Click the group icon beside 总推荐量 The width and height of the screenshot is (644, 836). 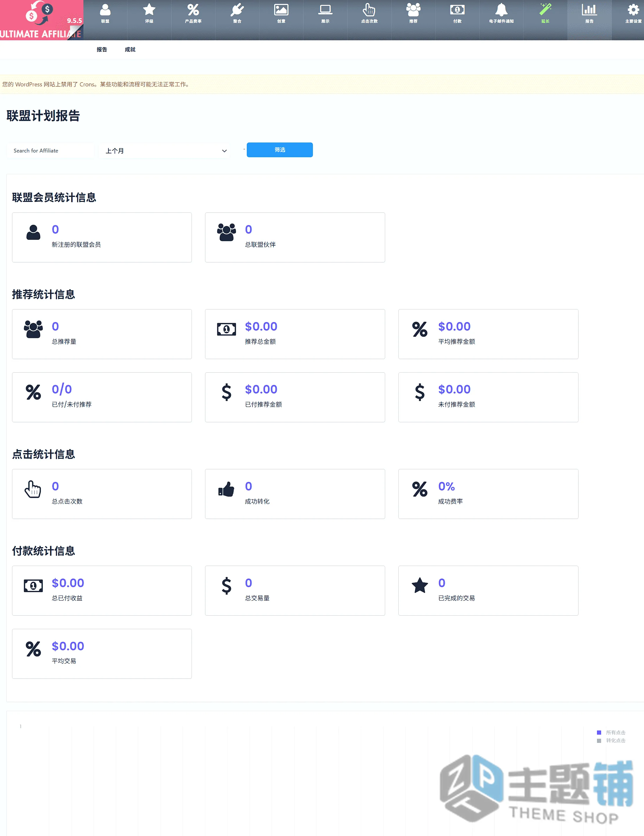(33, 329)
